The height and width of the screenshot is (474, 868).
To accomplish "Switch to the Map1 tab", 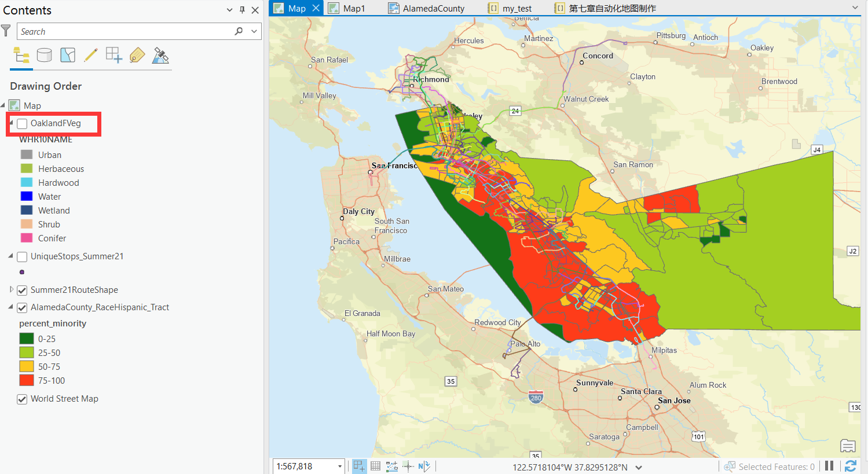I will pos(354,8).
